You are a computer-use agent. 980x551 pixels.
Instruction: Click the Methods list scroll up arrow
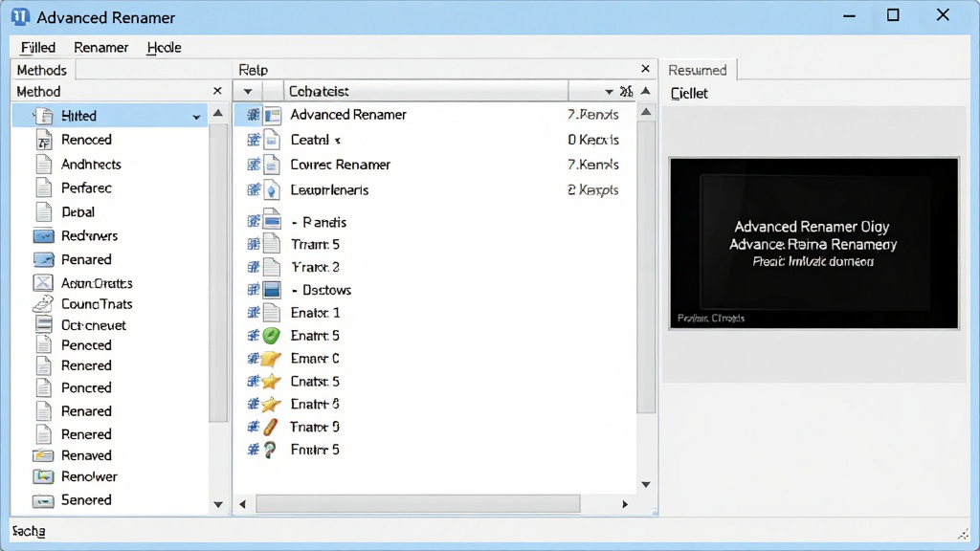[218, 113]
